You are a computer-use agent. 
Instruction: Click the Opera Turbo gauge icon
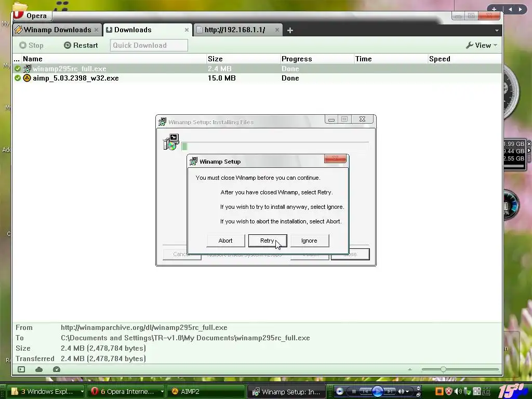click(x=57, y=369)
